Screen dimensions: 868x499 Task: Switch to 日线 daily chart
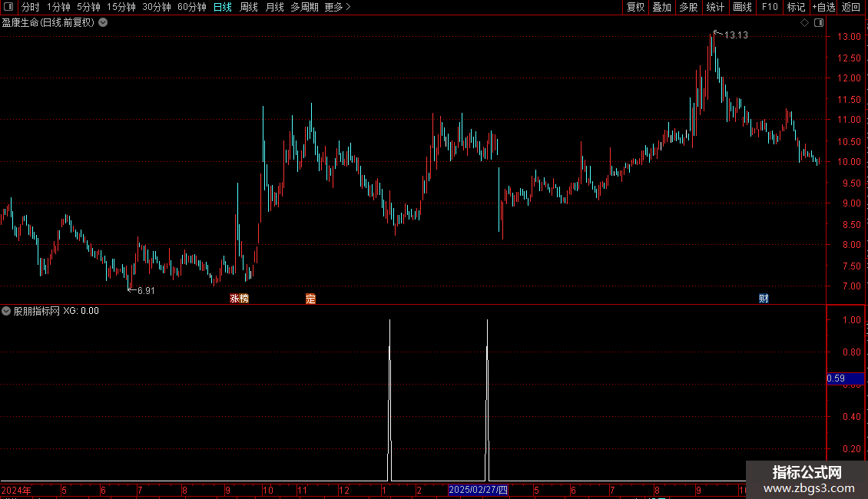[x=223, y=7]
